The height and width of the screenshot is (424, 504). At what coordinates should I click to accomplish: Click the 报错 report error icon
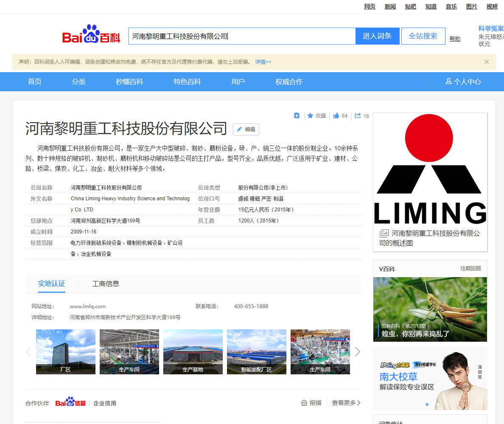coord(304,403)
